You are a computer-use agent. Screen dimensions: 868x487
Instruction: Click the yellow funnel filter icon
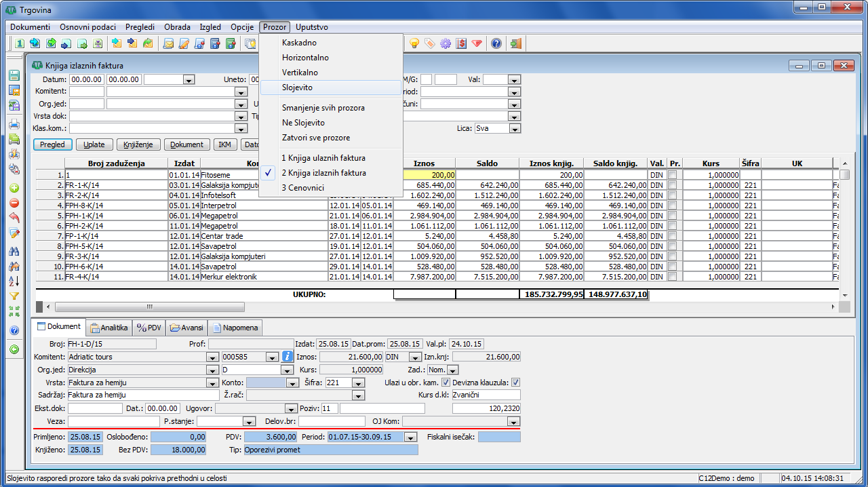(14, 296)
